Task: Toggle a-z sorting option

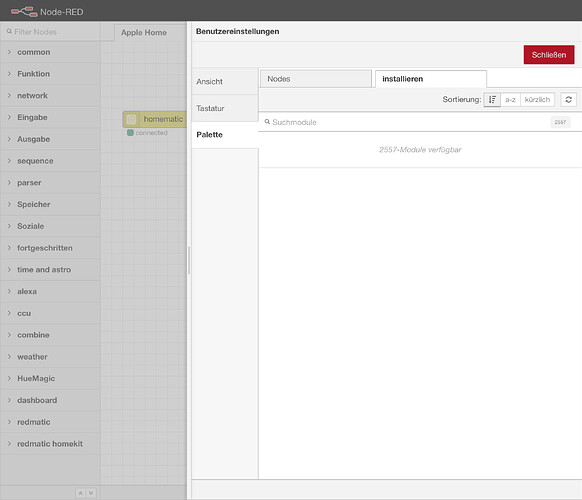Action: [510, 99]
